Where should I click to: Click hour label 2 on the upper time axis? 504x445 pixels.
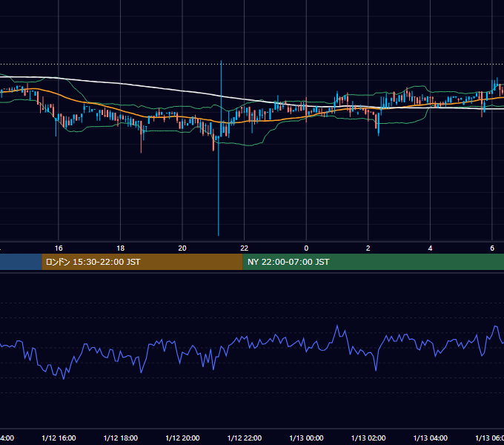[x=368, y=248]
